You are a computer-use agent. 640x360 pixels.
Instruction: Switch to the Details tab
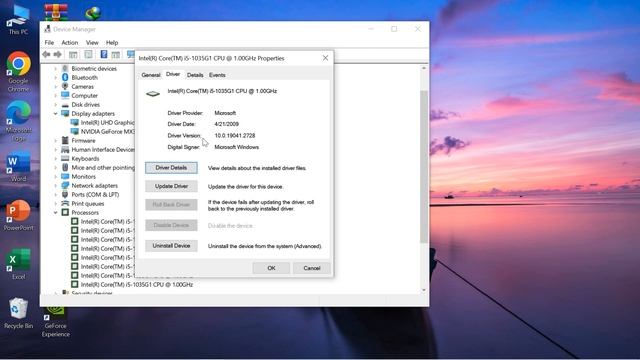coord(195,75)
